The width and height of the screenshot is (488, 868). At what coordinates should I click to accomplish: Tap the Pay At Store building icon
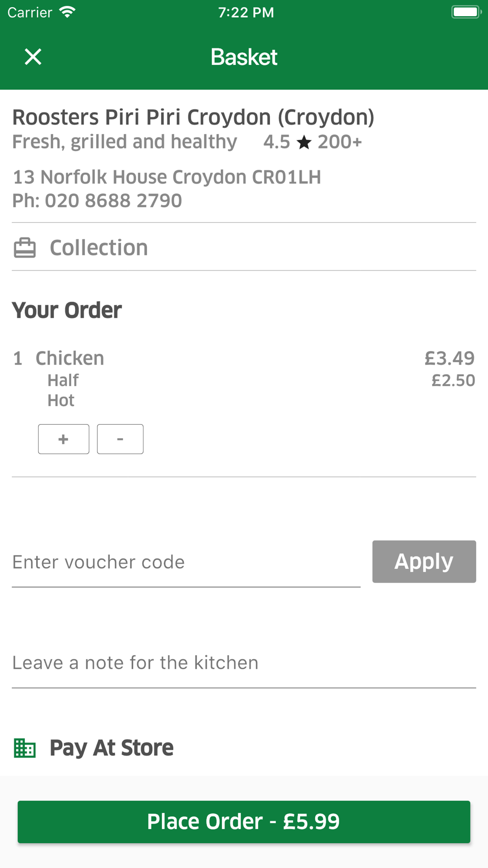click(x=24, y=747)
